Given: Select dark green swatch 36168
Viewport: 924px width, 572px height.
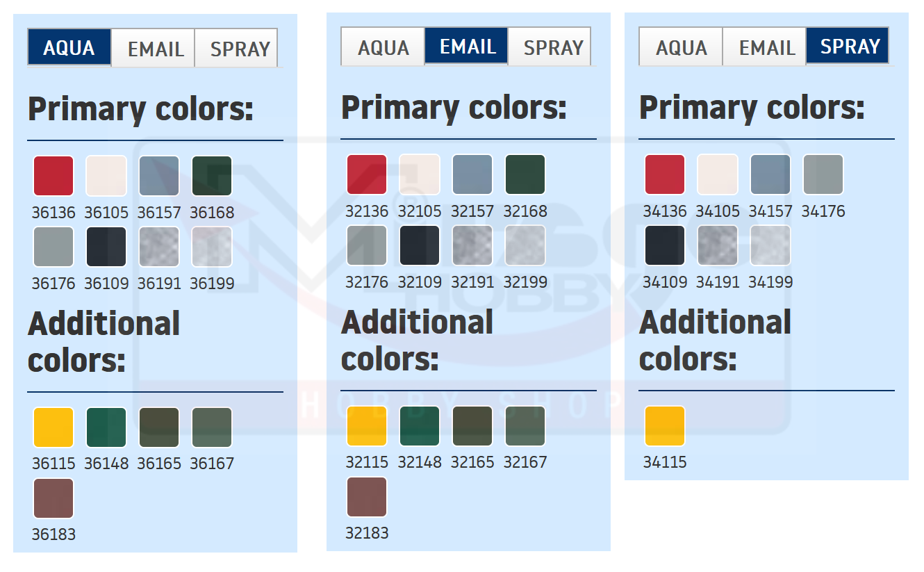Looking at the screenshot, I should 212,176.
